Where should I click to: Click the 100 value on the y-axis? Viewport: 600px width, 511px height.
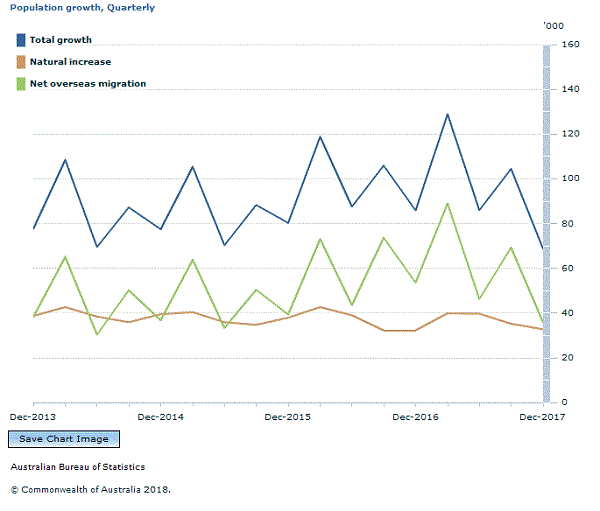[571, 179]
